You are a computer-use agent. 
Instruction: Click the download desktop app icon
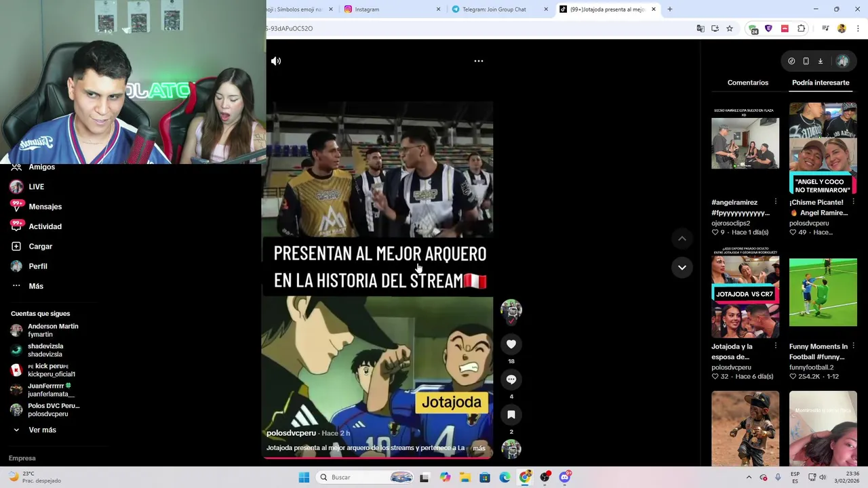[x=820, y=61]
